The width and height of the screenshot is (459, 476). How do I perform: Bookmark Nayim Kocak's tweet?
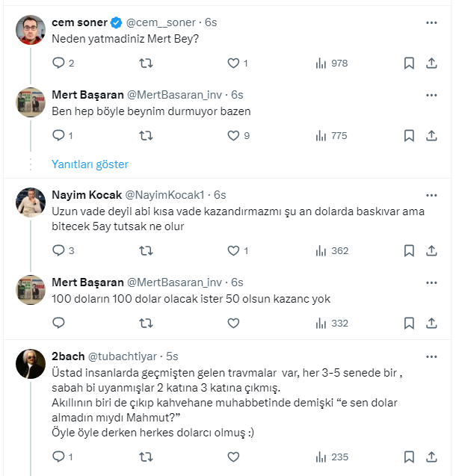(409, 251)
